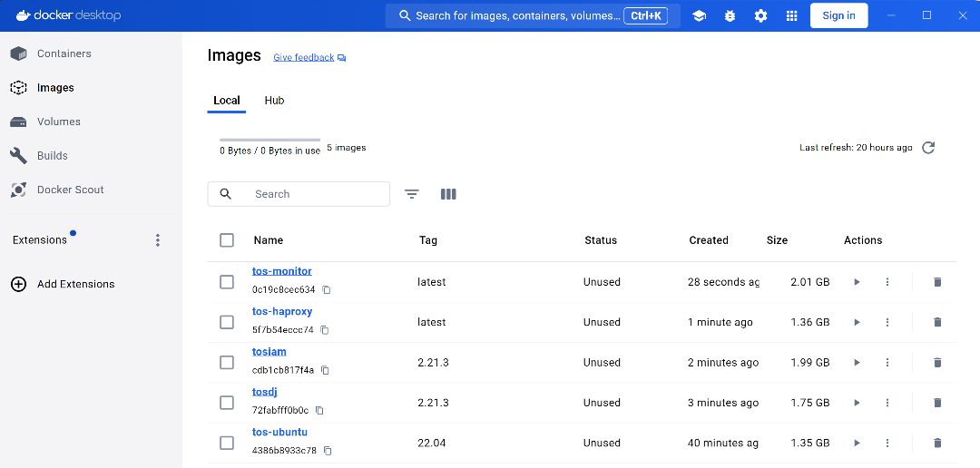Open the tos-haproxy image link
This screenshot has width=980, height=468.
coord(282,311)
